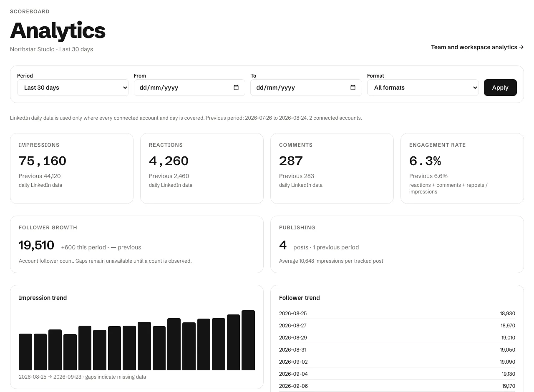The height and width of the screenshot is (392, 534).
Task: Click the tallest last bar in Impression trend
Action: tap(248, 340)
